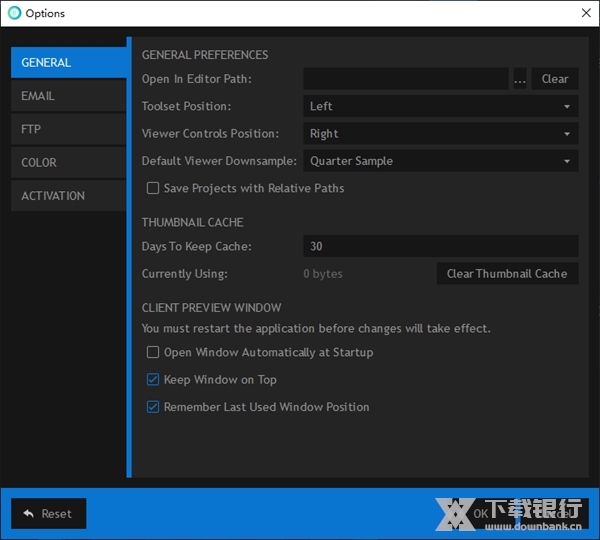Click the Open In Editor Path field
The height and width of the screenshot is (540, 600).
coord(406,79)
